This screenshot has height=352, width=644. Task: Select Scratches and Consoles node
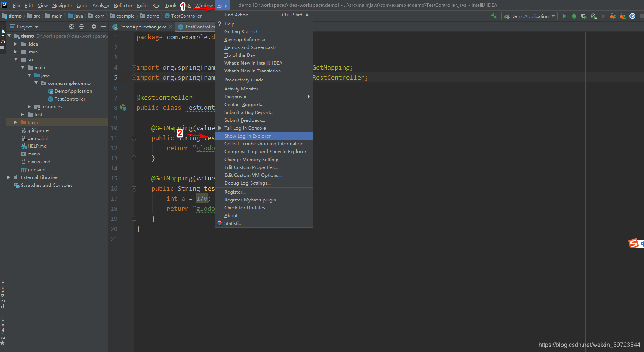point(43,185)
